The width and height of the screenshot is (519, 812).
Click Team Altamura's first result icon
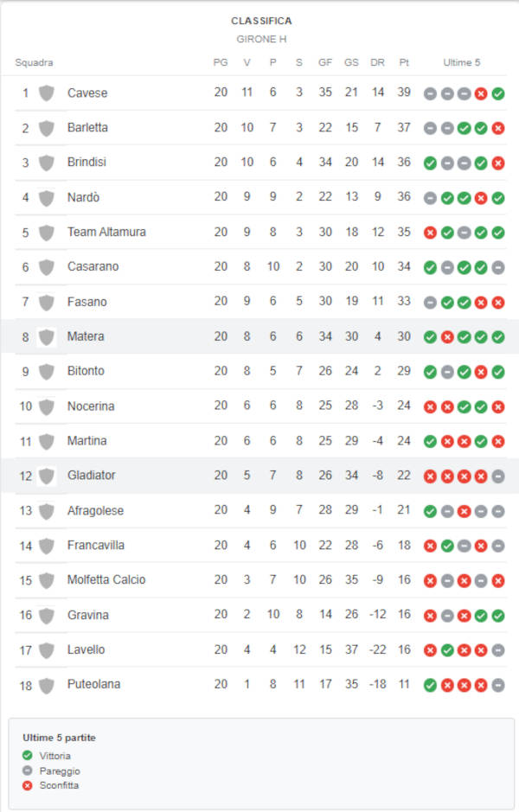point(430,233)
